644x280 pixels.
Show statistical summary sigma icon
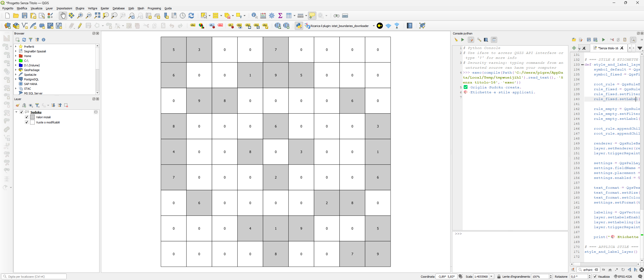[x=280, y=16]
